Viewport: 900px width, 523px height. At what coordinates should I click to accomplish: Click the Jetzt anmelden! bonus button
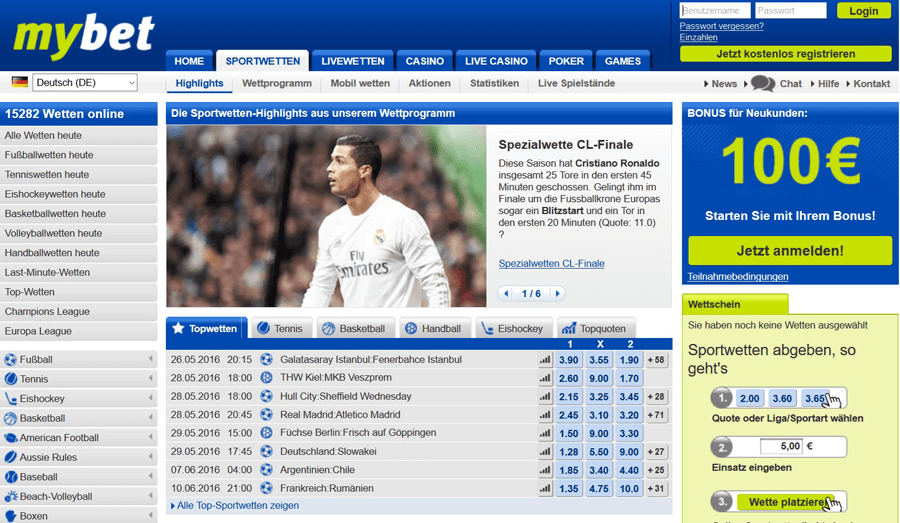coord(790,251)
